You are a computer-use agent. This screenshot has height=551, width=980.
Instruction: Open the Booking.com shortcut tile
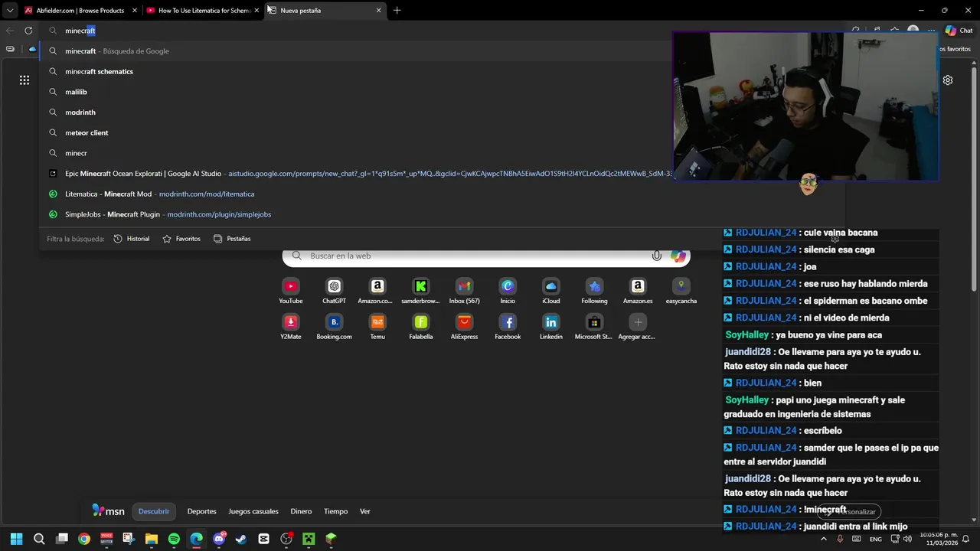pyautogui.click(x=334, y=327)
